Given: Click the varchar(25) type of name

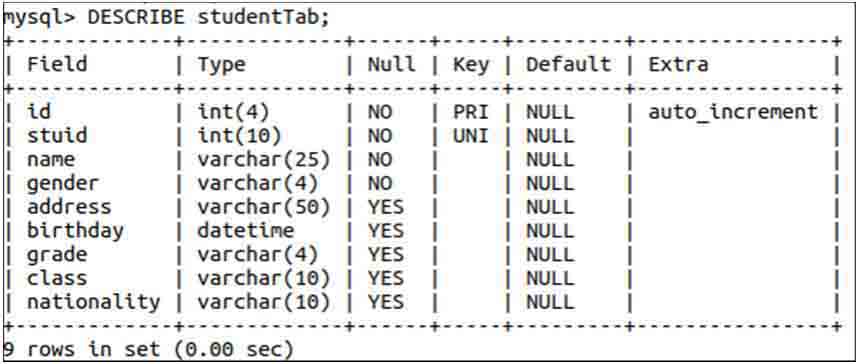Looking at the screenshot, I should tap(264, 160).
